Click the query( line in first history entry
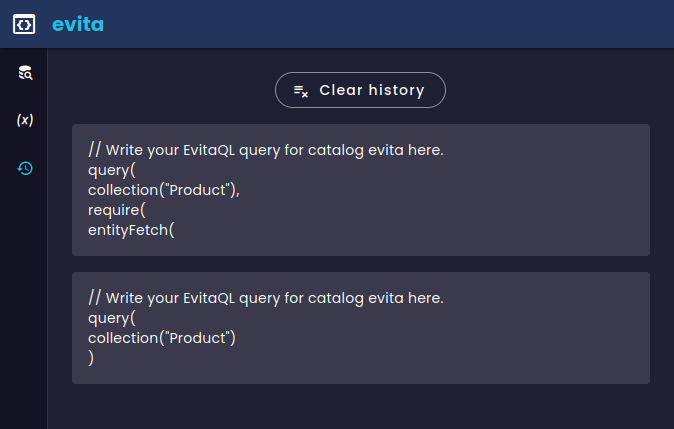Viewport: 674px width, 429px height. click(111, 170)
